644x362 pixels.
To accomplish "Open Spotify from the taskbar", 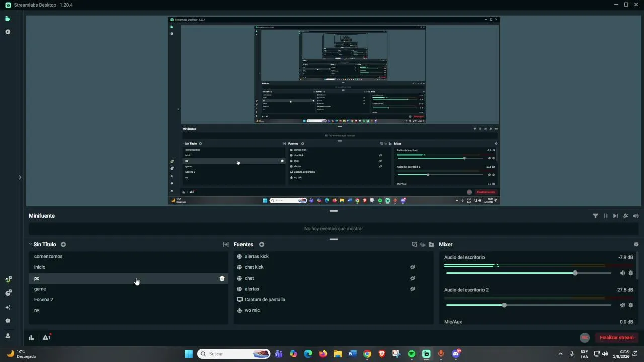I will pyautogui.click(x=412, y=354).
